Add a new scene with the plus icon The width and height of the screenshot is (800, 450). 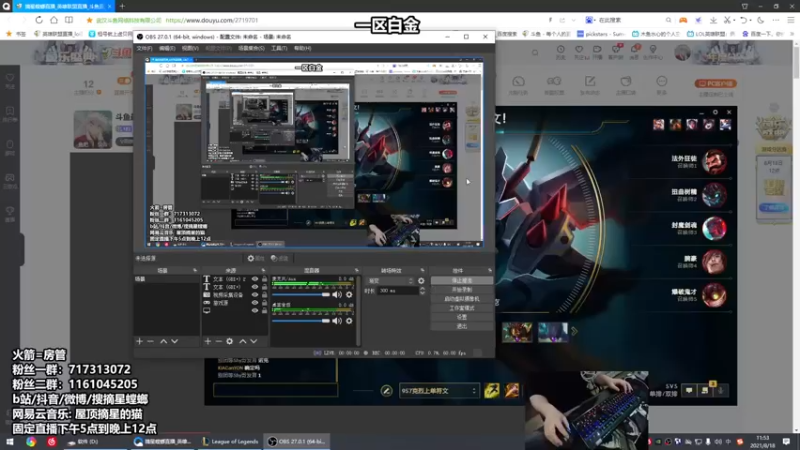[x=139, y=341]
